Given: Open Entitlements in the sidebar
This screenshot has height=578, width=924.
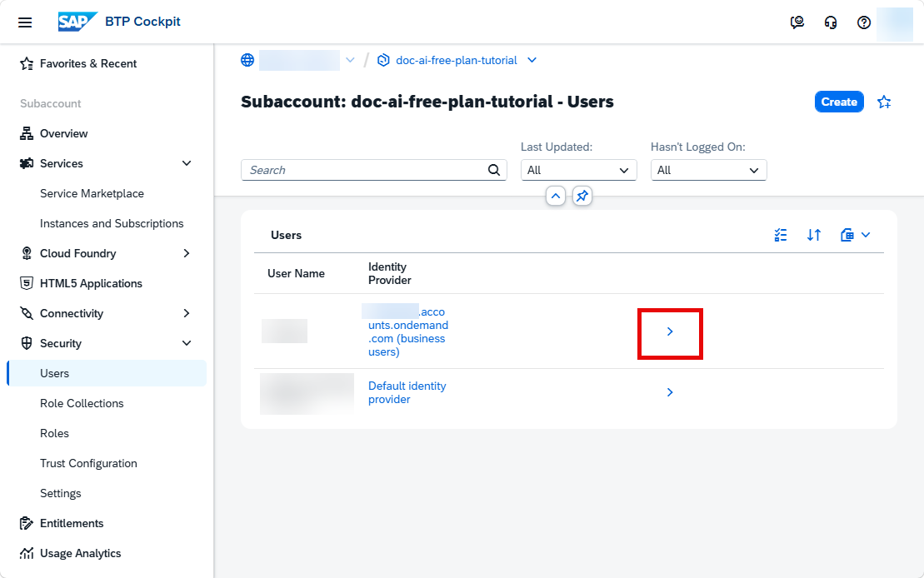Looking at the screenshot, I should tap(72, 523).
